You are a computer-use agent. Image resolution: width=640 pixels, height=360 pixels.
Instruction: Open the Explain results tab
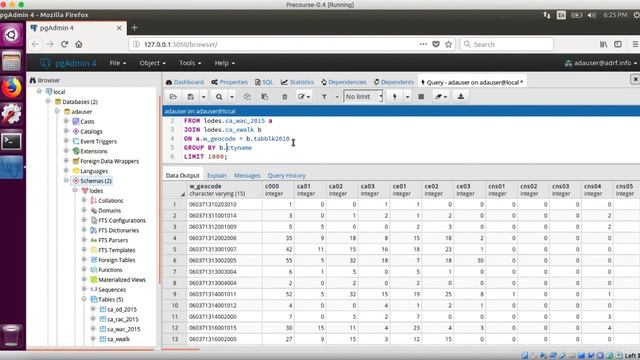tap(217, 175)
